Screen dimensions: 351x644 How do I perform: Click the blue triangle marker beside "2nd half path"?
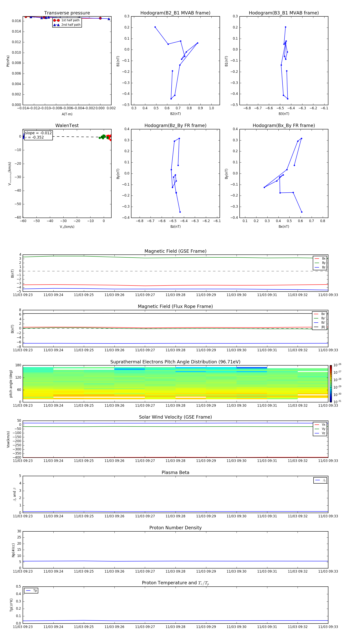(57, 25)
